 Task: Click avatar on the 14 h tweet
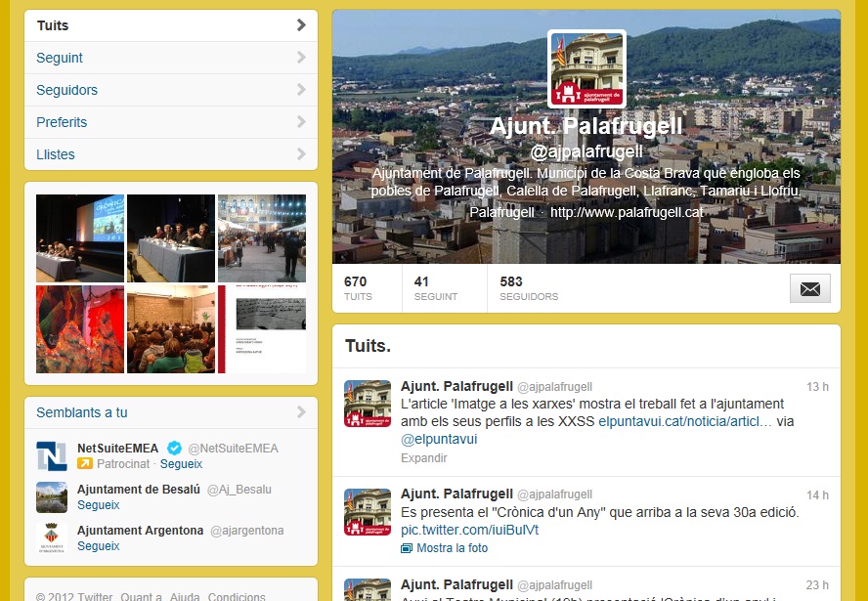[x=368, y=512]
